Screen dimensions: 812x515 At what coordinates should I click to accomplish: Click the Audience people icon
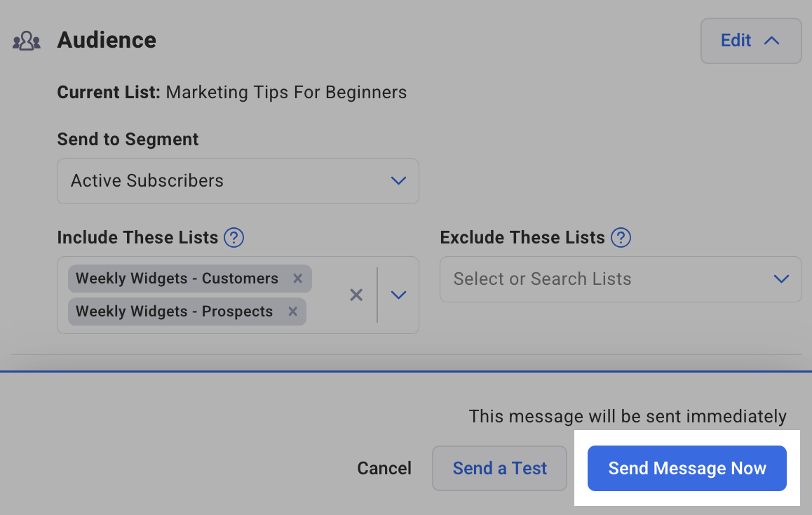coord(27,41)
